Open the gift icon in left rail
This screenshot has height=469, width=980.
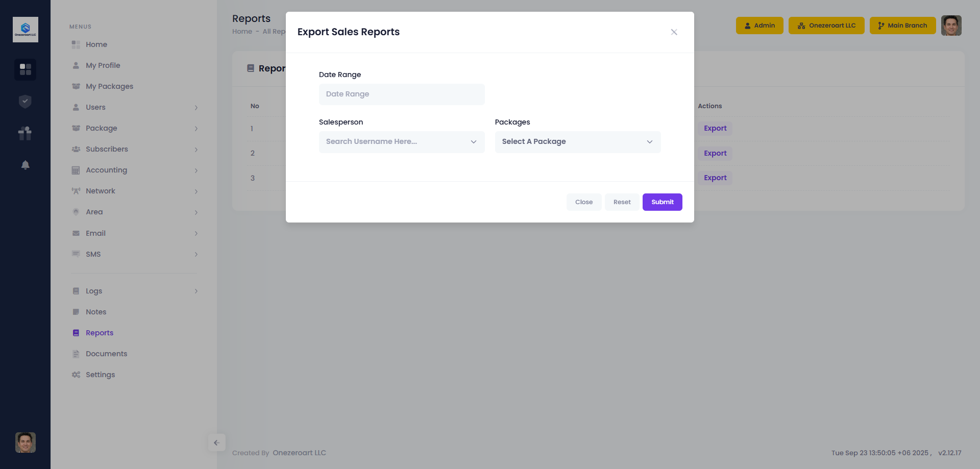tap(25, 133)
